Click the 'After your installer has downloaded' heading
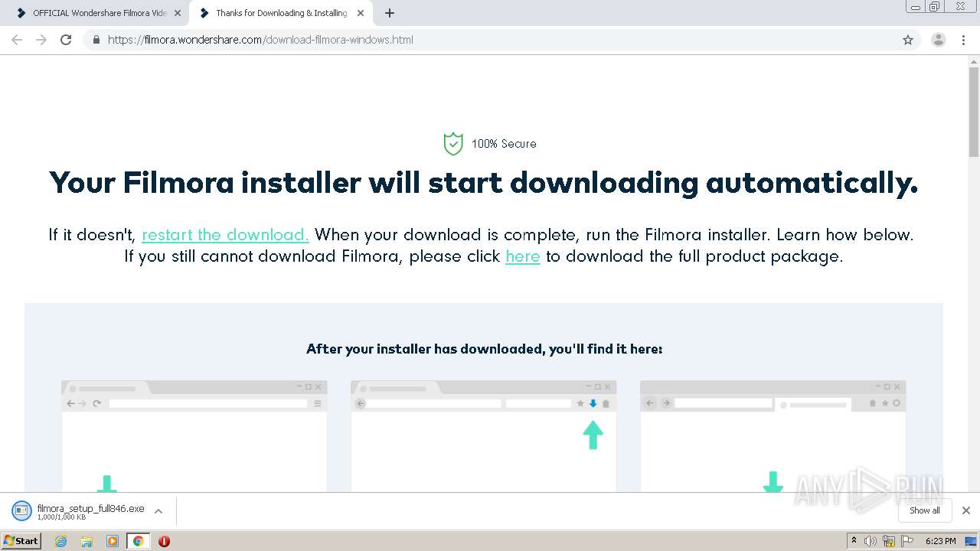The width and height of the screenshot is (980, 551). (x=484, y=349)
